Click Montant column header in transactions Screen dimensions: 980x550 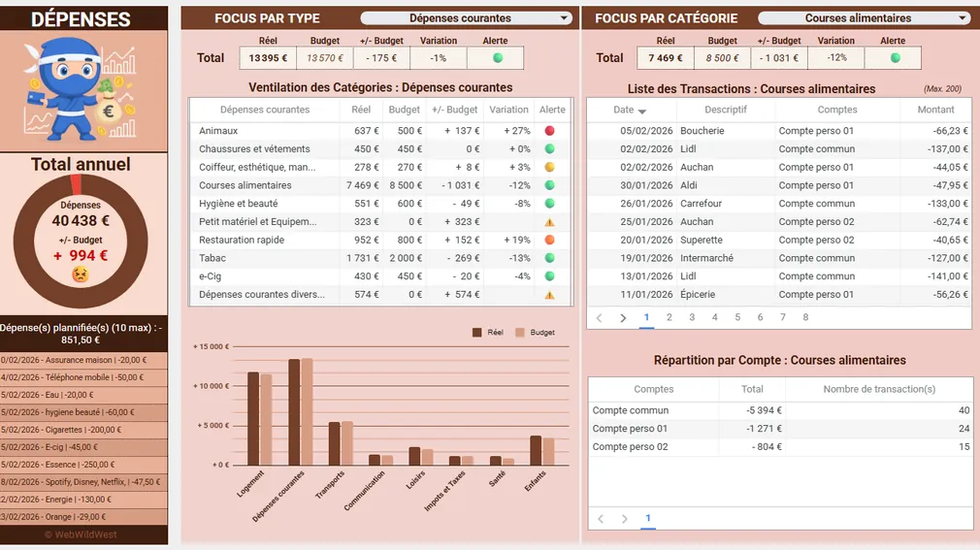coord(935,110)
